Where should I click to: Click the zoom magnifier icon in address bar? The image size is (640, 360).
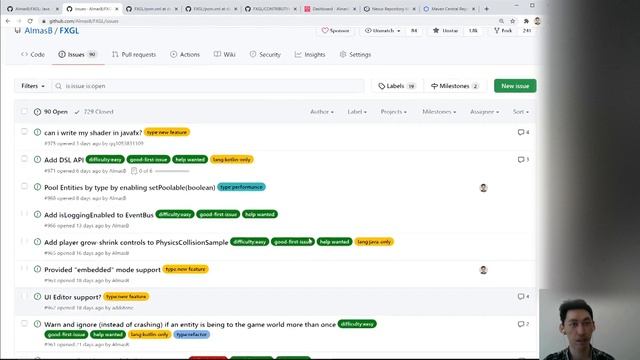pyautogui.click(x=501, y=21)
